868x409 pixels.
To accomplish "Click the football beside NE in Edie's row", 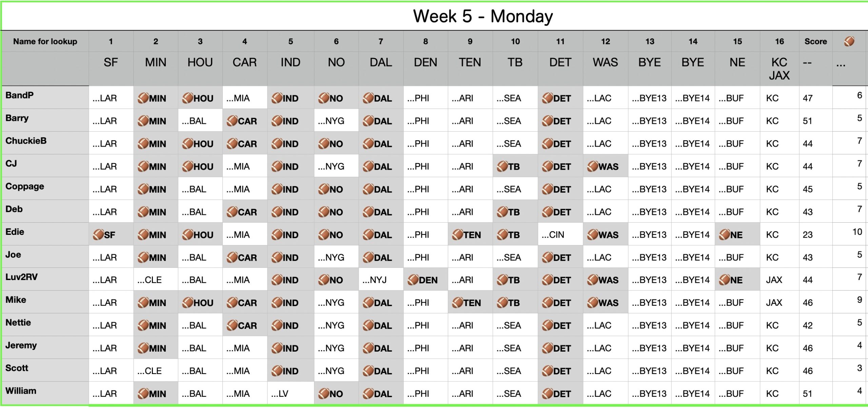I will [724, 235].
